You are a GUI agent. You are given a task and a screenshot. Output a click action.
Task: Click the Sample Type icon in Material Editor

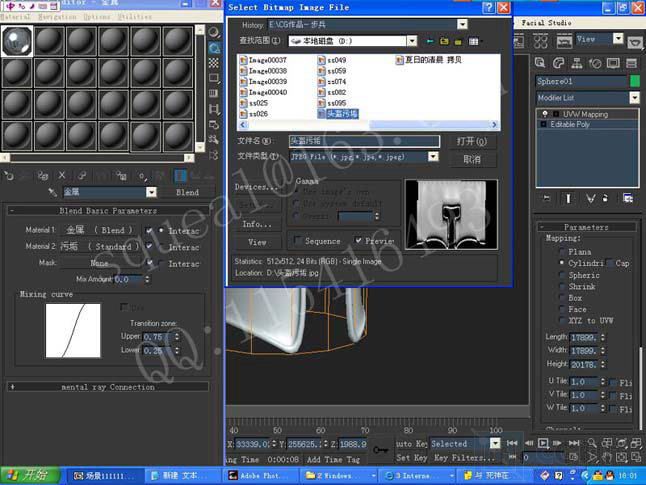tap(214, 33)
